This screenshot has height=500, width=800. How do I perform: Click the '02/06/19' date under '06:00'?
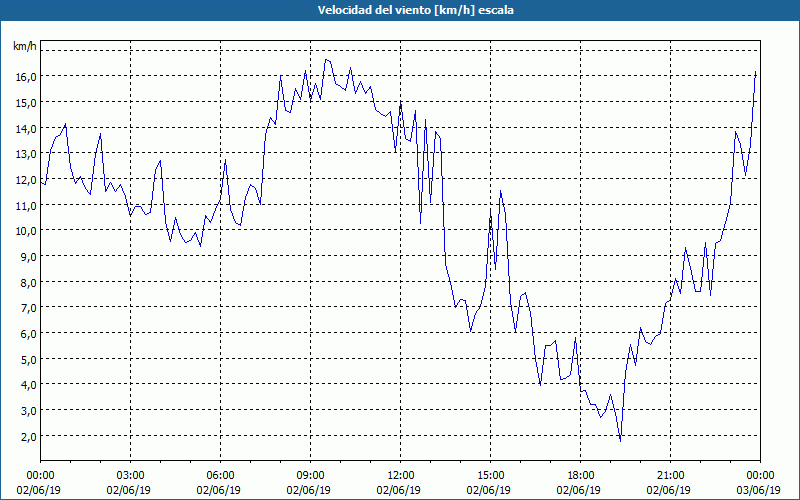218,490
